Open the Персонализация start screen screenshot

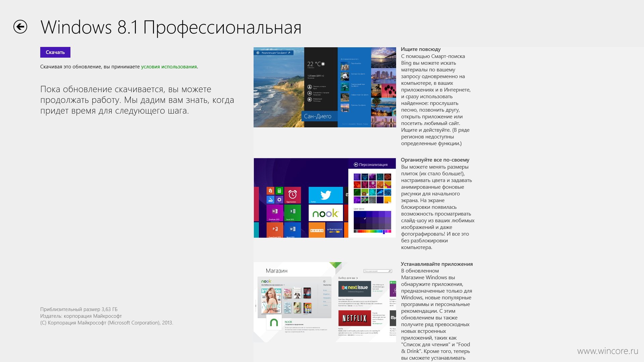325,198
